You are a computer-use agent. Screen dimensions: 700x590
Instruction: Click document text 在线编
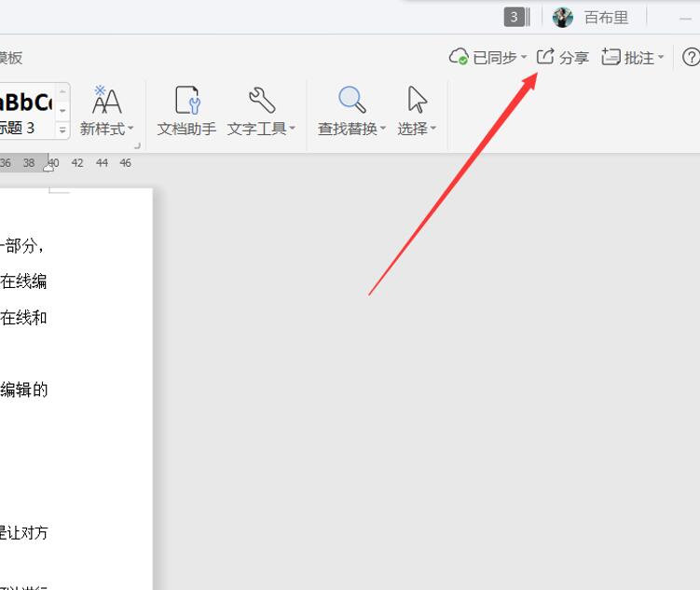pos(23,281)
